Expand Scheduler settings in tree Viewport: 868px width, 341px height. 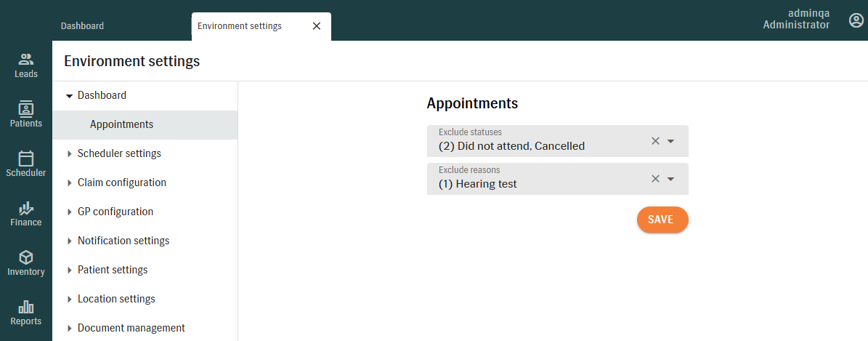(x=70, y=153)
